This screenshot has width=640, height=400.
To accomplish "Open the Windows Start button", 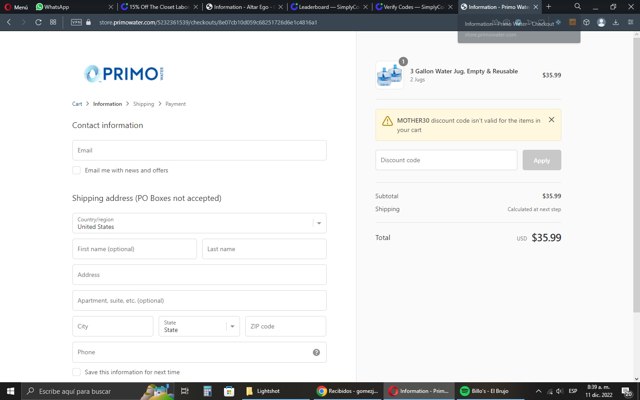I will [10, 391].
